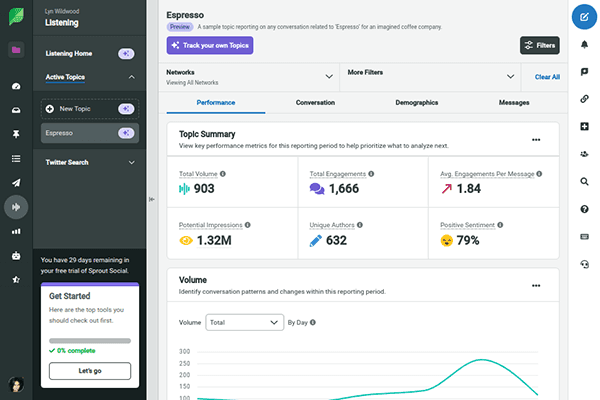Collapse the Active Topics section
Image resolution: width=600 pixels, height=400 pixels.
click(132, 77)
